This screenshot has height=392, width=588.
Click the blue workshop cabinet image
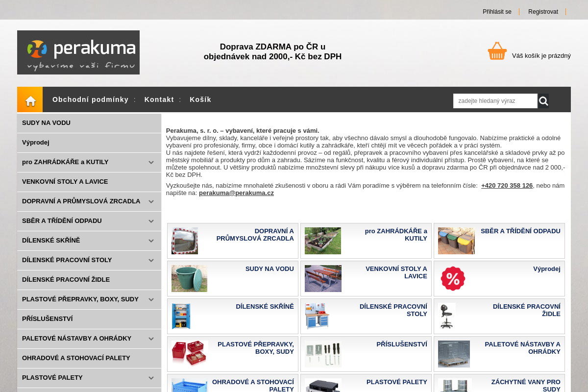point(181,316)
